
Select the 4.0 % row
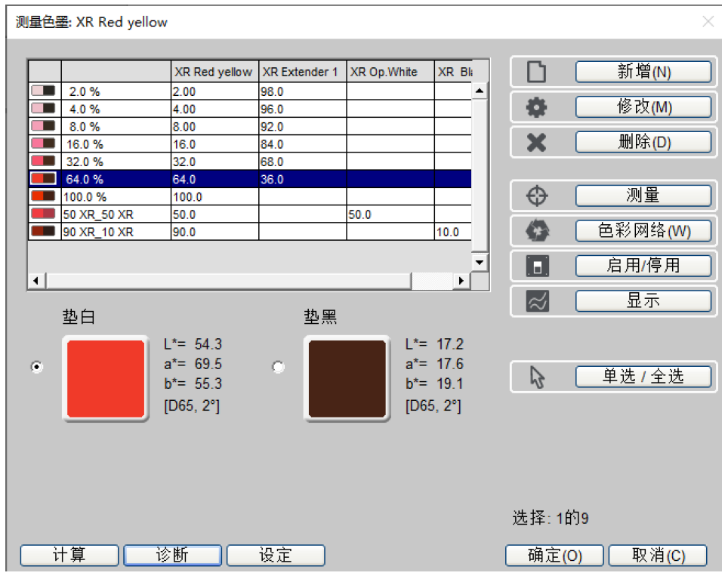coord(250,109)
